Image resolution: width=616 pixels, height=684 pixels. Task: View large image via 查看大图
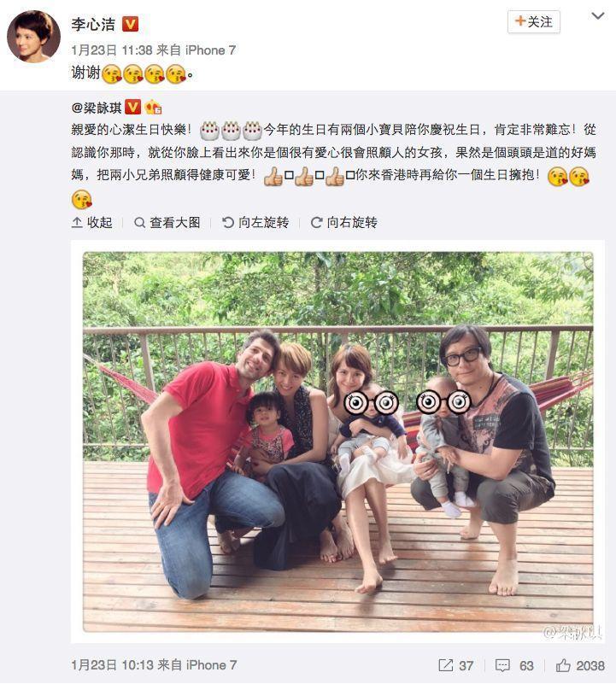point(167,223)
